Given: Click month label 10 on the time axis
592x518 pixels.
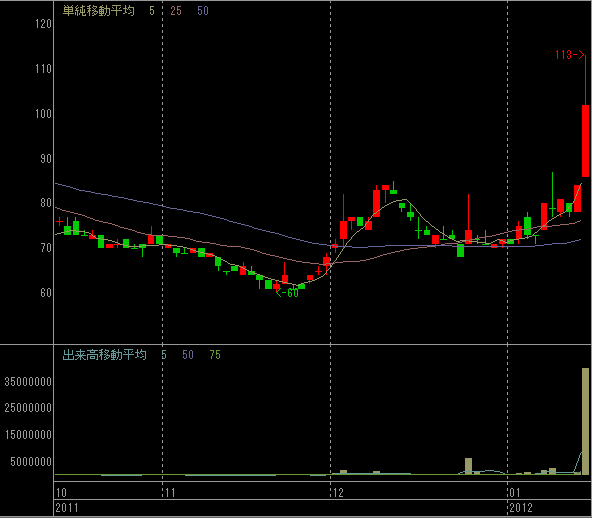Looking at the screenshot, I should tap(61, 492).
